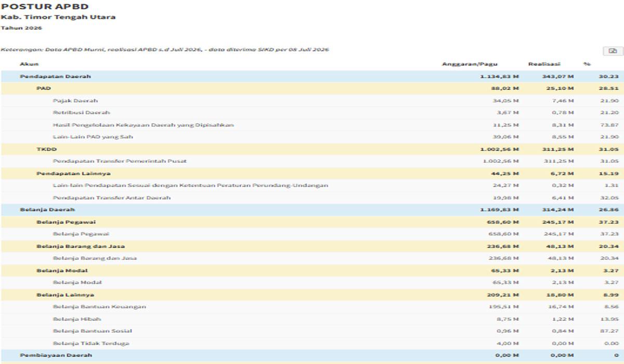Select the Pajak Daerah row
The image size is (624, 364).
(x=312, y=100)
